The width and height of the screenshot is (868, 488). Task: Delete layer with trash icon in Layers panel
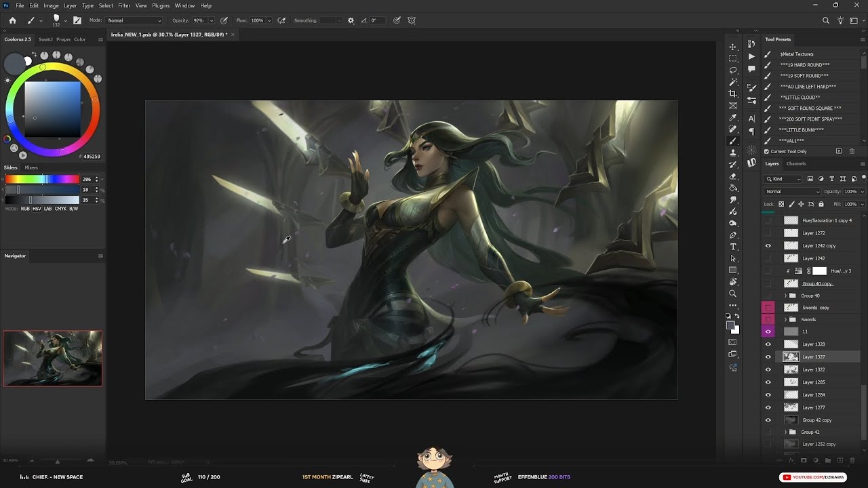coord(851,461)
